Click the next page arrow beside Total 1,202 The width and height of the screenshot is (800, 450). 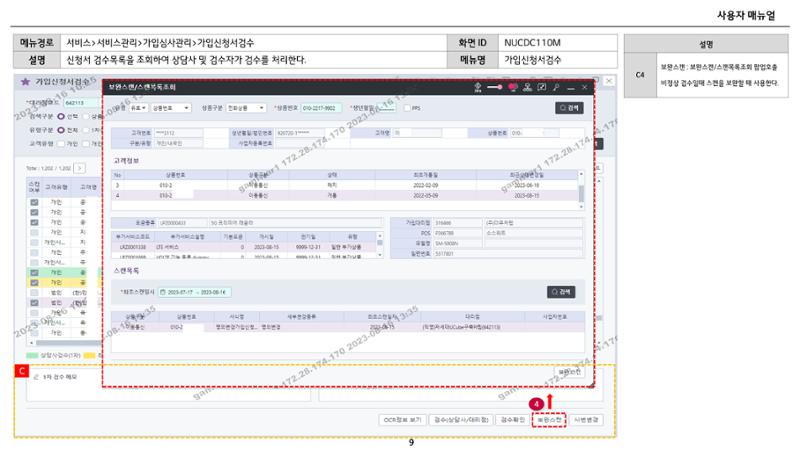[x=80, y=168]
